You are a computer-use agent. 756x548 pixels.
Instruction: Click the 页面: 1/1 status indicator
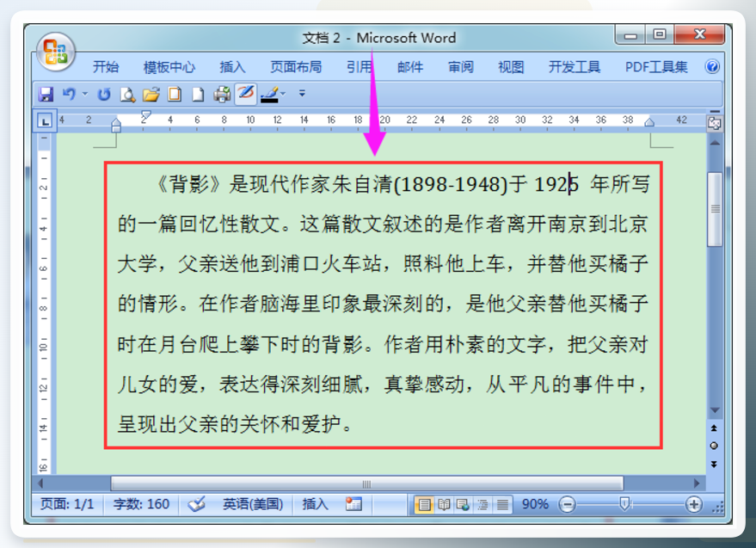[67, 504]
